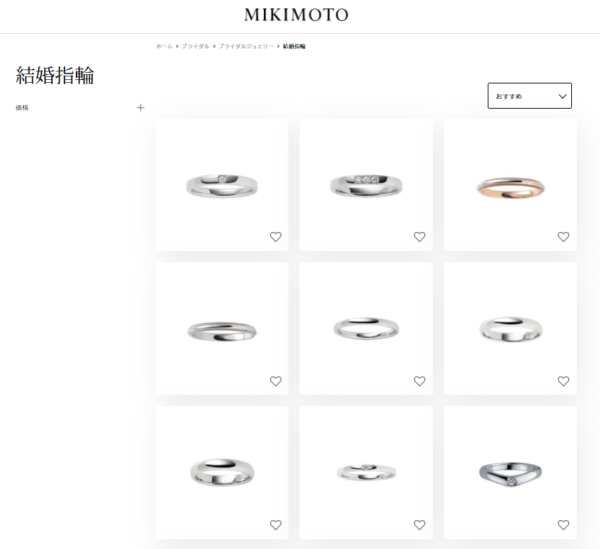Open the おすすめ sort dropdown
This screenshot has width=600, height=549.
coord(530,96)
